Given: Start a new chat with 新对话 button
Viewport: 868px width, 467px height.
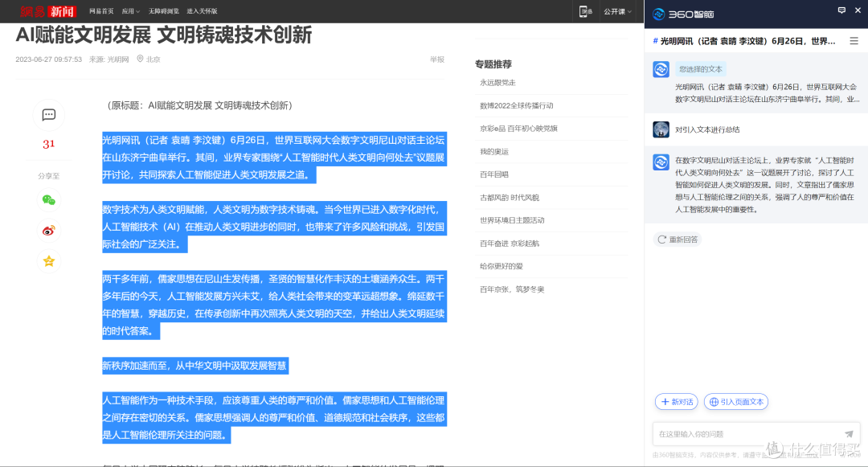Looking at the screenshot, I should point(677,402).
